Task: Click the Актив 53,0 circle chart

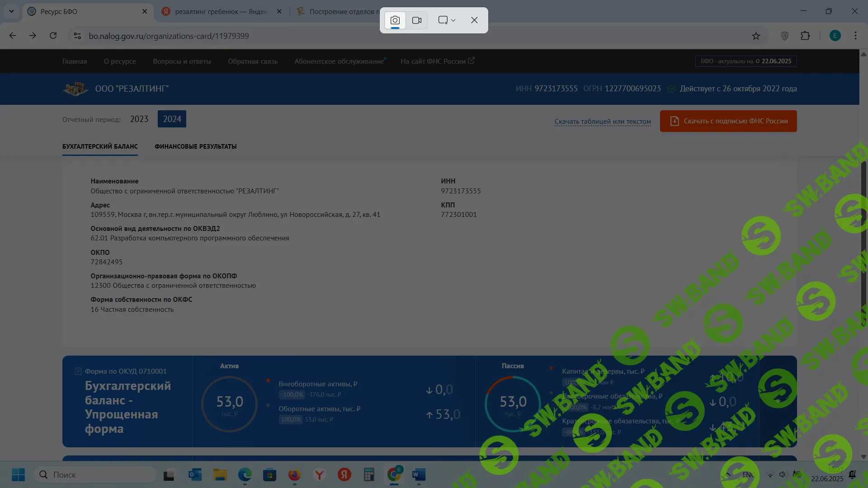Action: pos(230,404)
